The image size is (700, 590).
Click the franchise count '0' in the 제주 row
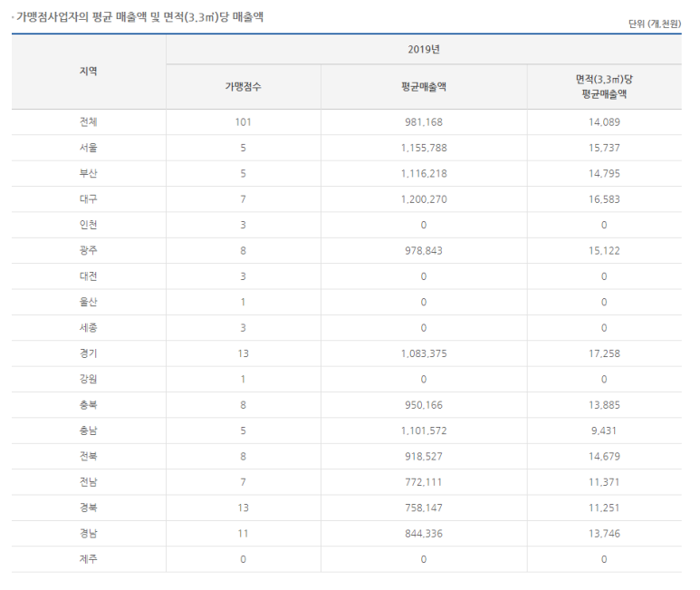click(243, 559)
